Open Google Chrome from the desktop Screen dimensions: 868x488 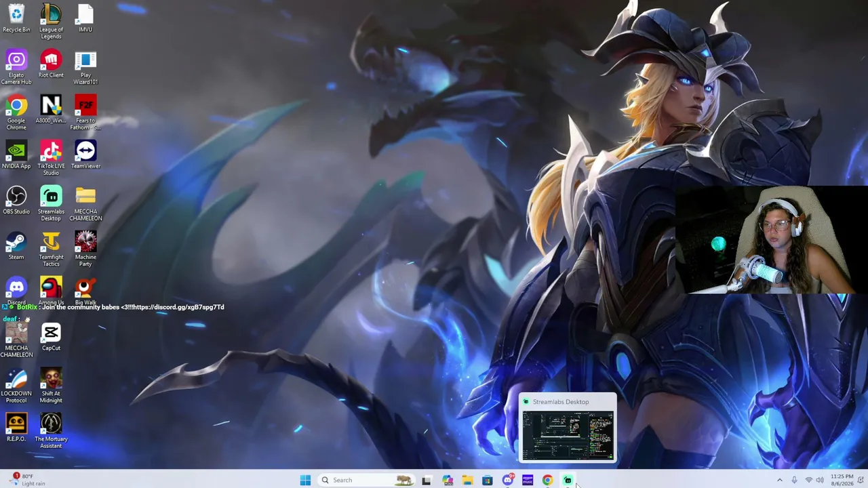click(16, 113)
